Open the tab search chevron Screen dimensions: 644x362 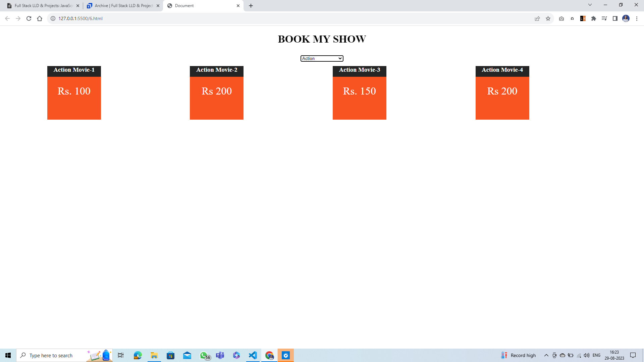pos(590,5)
